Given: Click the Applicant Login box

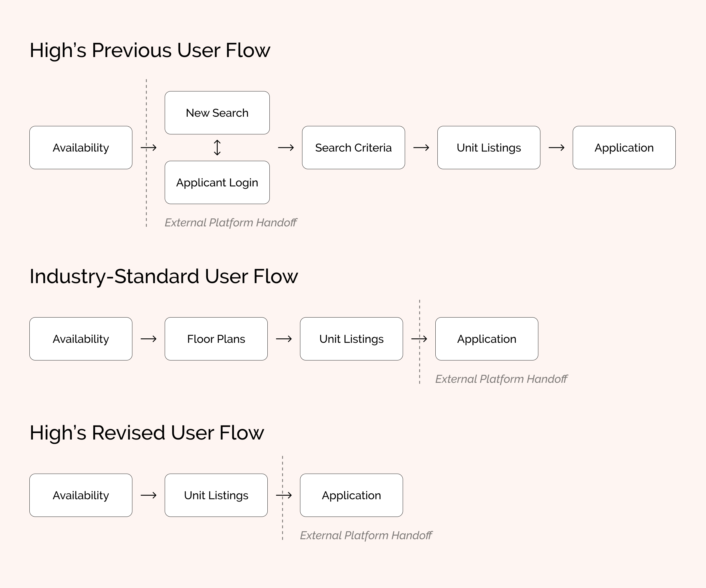Looking at the screenshot, I should pyautogui.click(x=217, y=183).
